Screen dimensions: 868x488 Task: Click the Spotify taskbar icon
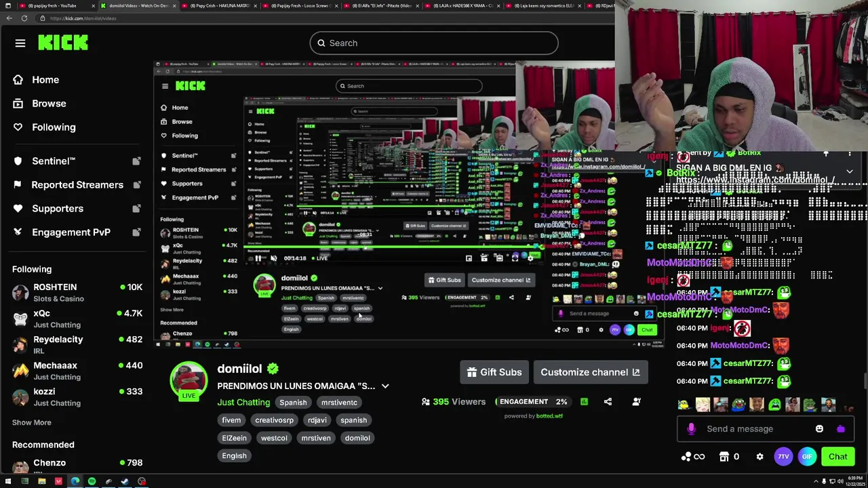(92, 482)
